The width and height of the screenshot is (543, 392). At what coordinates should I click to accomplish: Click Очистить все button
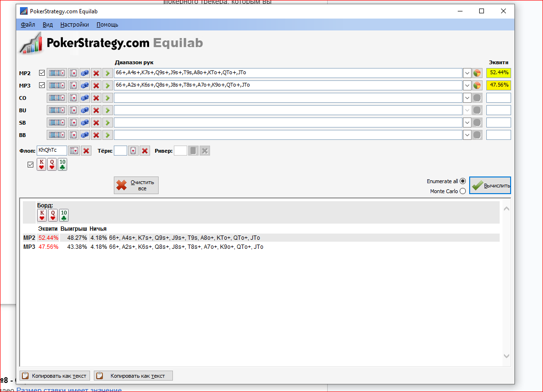(136, 186)
